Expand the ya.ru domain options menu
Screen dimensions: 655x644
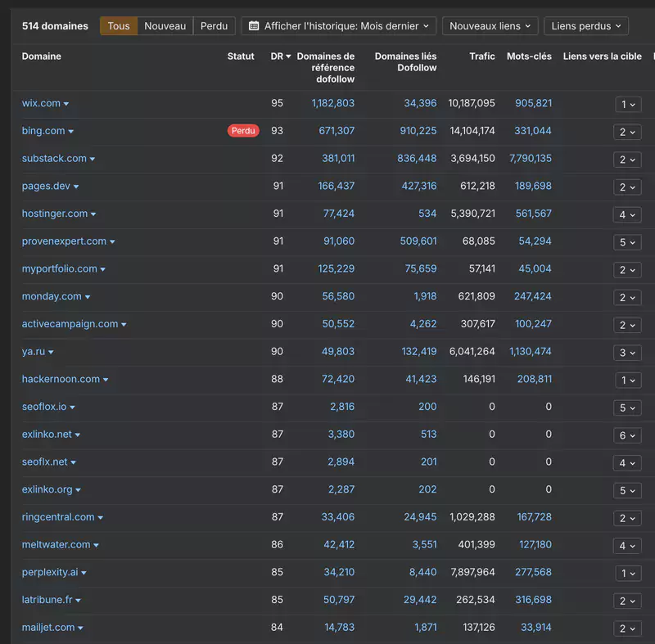[51, 351]
